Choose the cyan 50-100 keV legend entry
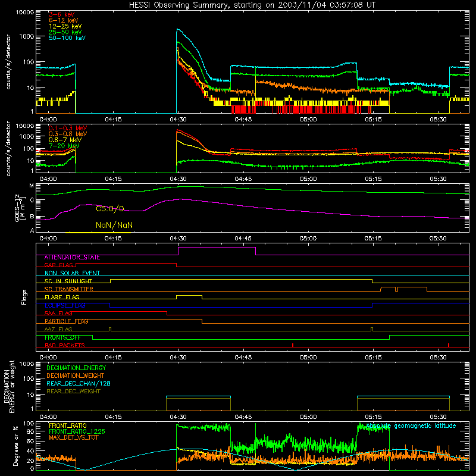 point(67,38)
